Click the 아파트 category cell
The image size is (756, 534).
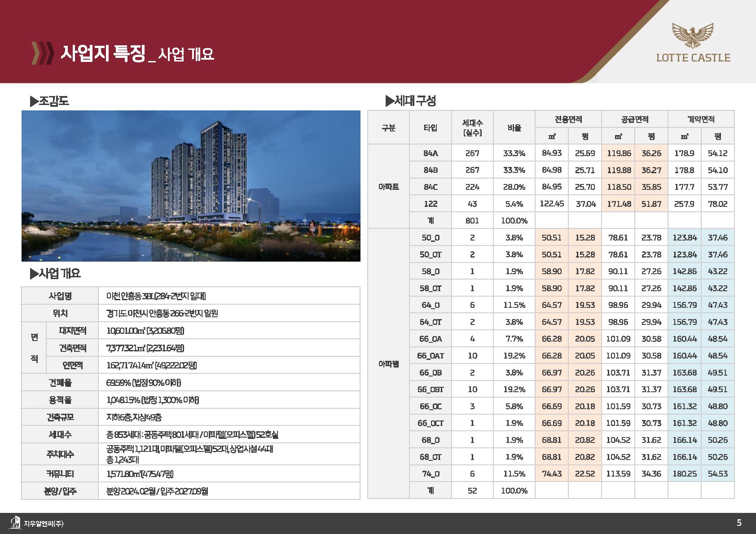coord(388,187)
